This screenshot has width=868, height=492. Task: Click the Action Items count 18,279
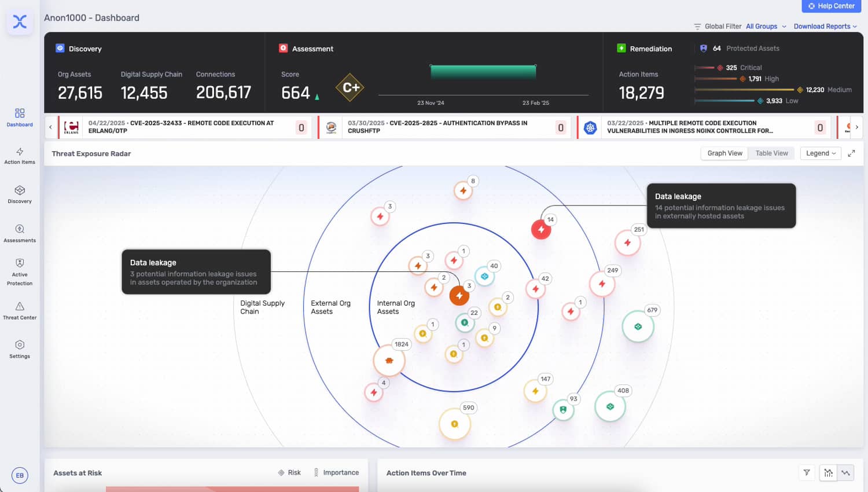coord(641,93)
